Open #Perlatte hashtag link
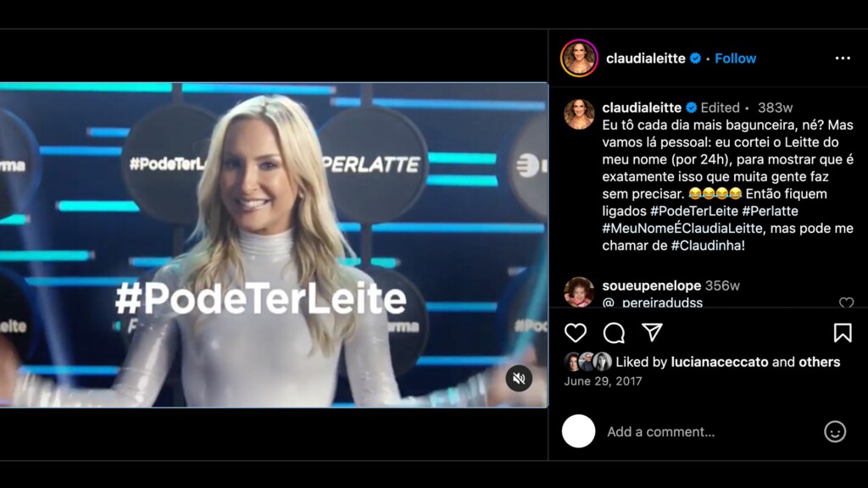868x488 pixels. pos(770,211)
